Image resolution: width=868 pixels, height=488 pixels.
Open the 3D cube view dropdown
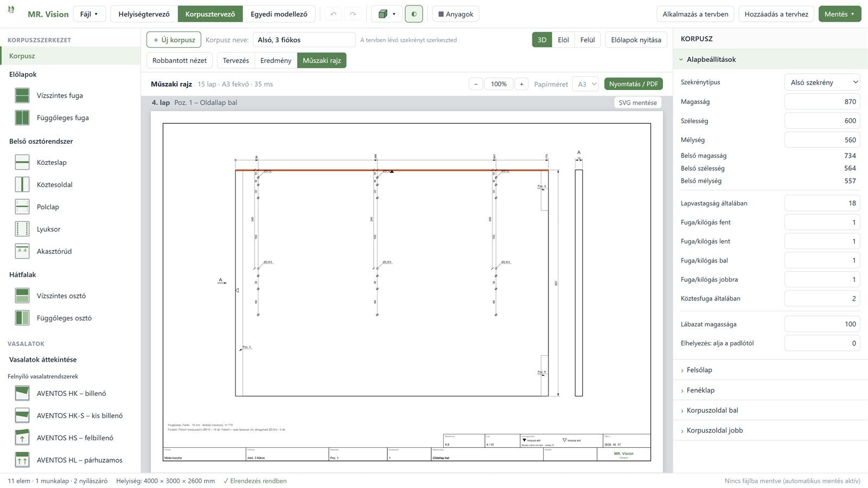pos(386,14)
